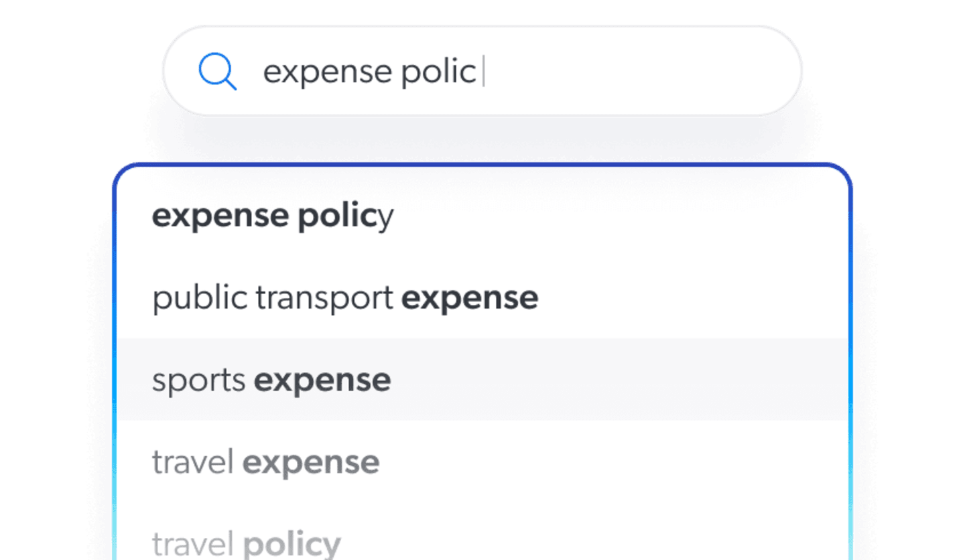This screenshot has width=965, height=560.
Task: Pick the highlighted "sports expense" suggestion
Action: tap(271, 380)
